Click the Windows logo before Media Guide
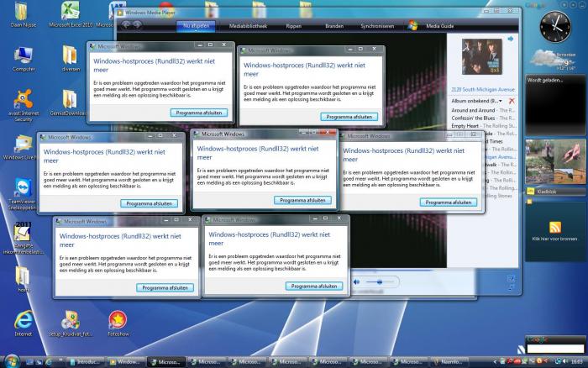This screenshot has height=368, width=588. 413,25
